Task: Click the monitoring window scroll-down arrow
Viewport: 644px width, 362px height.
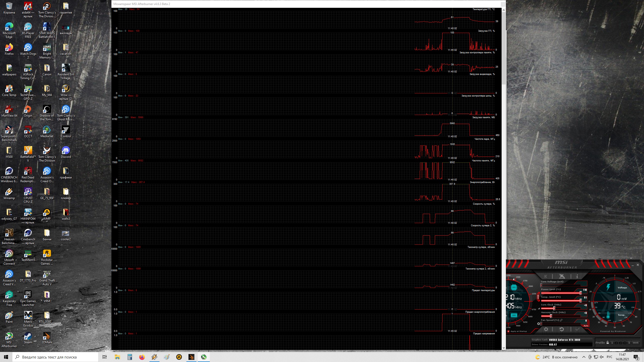Action: point(504,348)
